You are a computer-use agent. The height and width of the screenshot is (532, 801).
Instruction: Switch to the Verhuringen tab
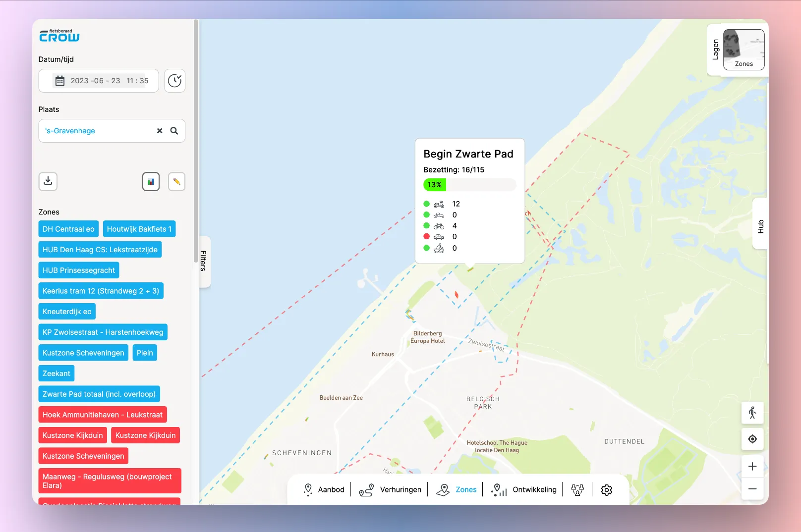390,489
